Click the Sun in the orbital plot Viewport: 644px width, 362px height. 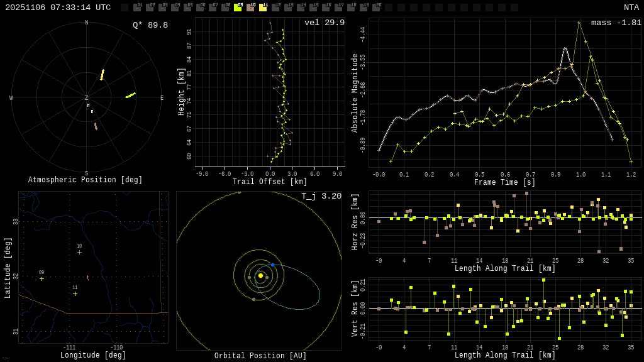[x=260, y=275]
